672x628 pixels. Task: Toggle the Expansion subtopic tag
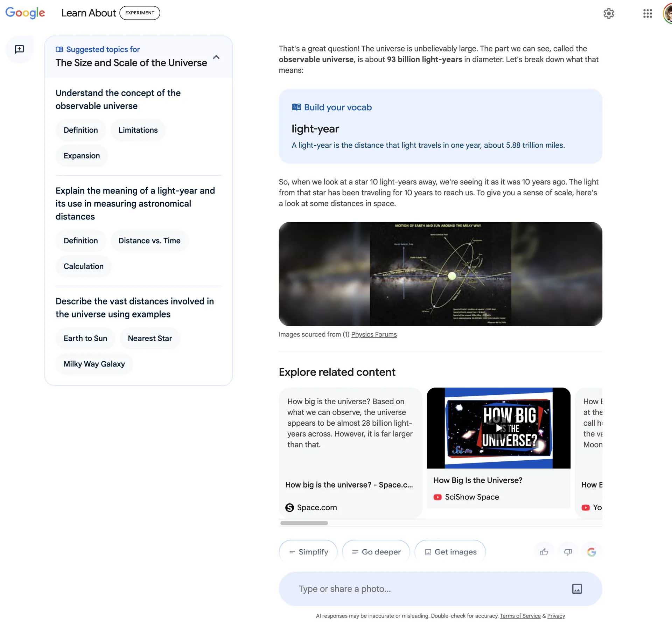pos(82,155)
